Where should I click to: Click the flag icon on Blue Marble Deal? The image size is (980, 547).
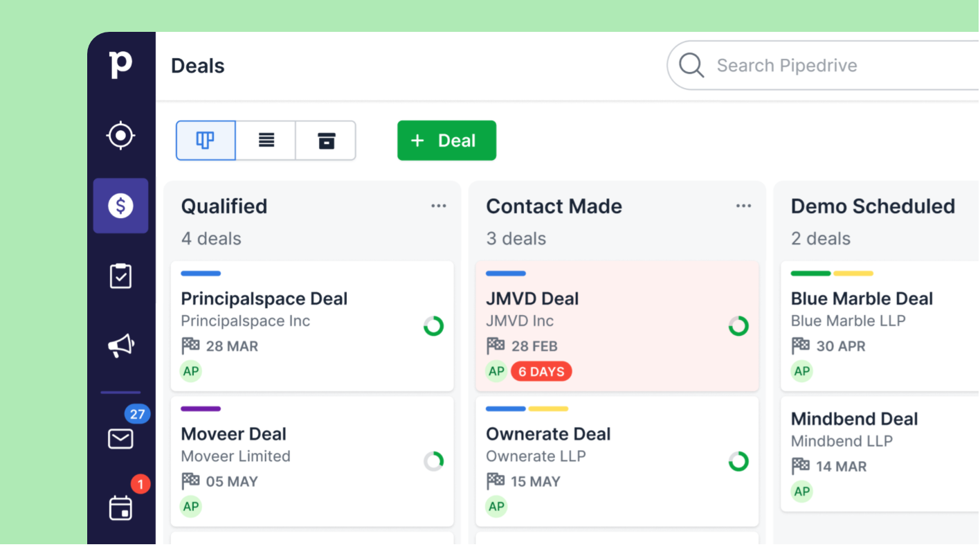[x=801, y=346]
